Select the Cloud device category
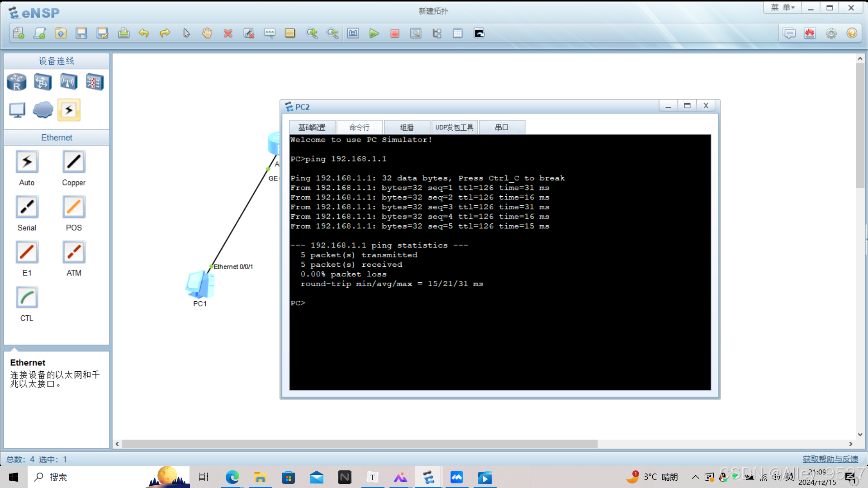 (43, 110)
